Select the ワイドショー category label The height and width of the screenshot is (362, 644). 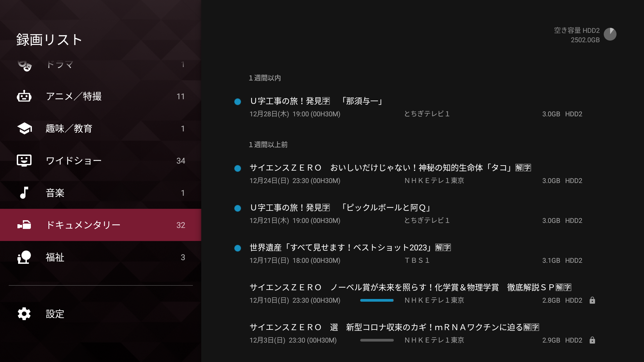pos(73,161)
